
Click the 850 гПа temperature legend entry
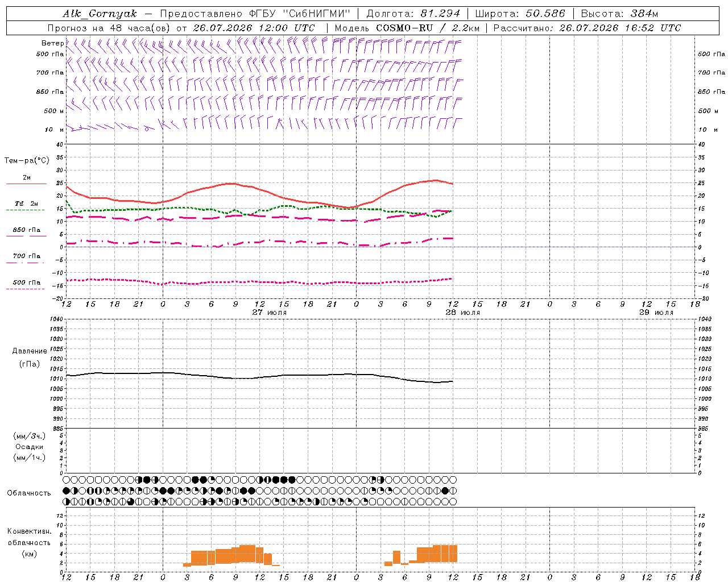27,230
